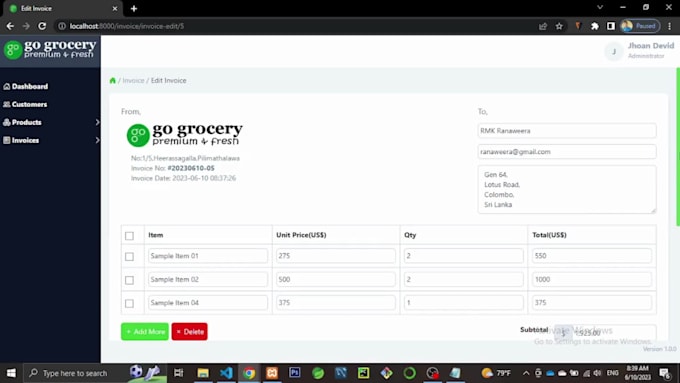
Task: Open the Products sidebar menu
Action: tap(23, 122)
